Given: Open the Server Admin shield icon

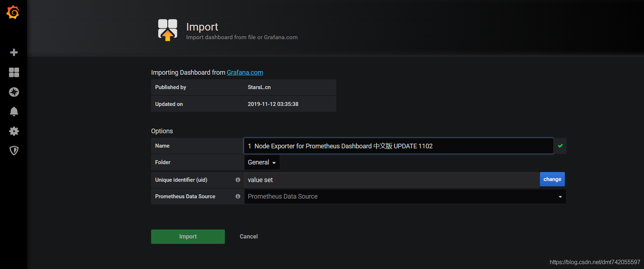Looking at the screenshot, I should (14, 150).
